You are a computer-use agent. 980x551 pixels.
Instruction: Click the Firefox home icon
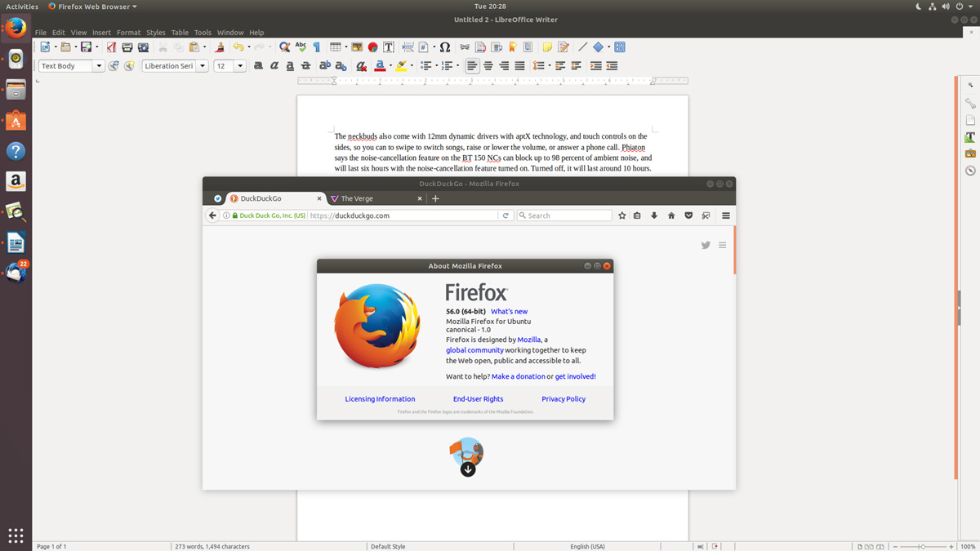point(671,216)
